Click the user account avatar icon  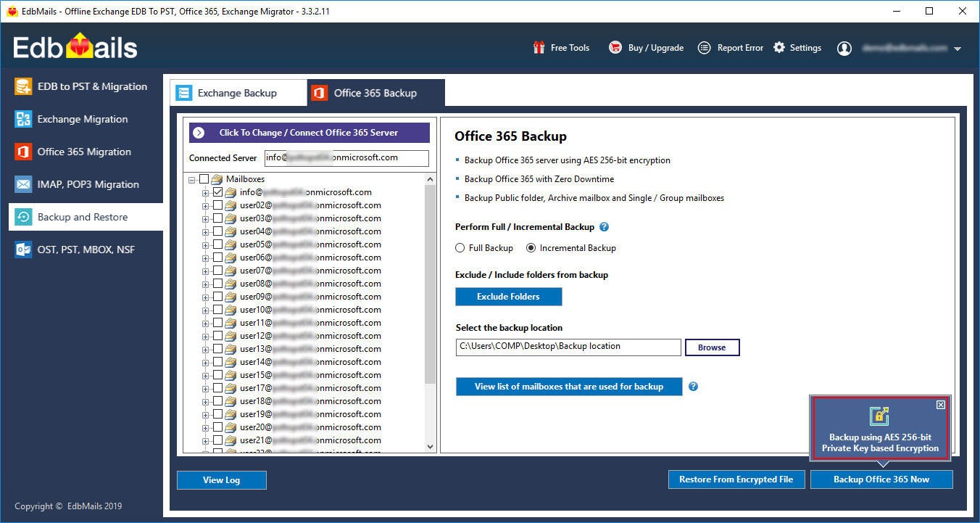click(x=844, y=49)
